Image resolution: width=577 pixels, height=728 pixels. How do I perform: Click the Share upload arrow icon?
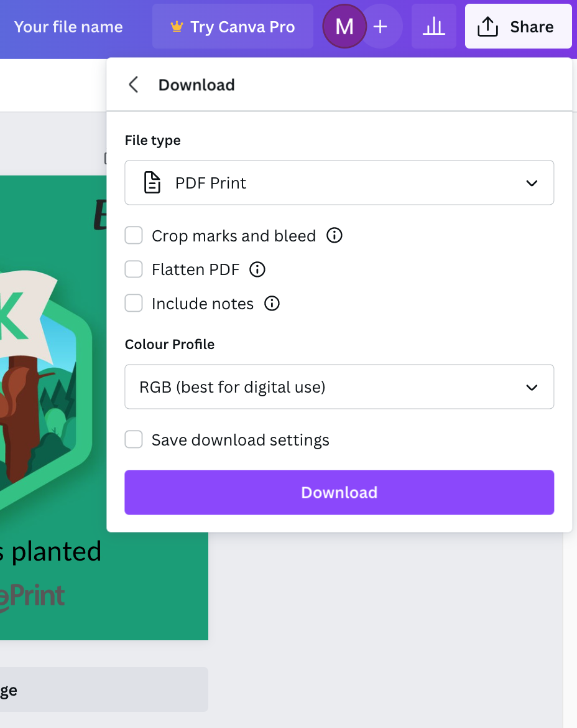coord(487,27)
